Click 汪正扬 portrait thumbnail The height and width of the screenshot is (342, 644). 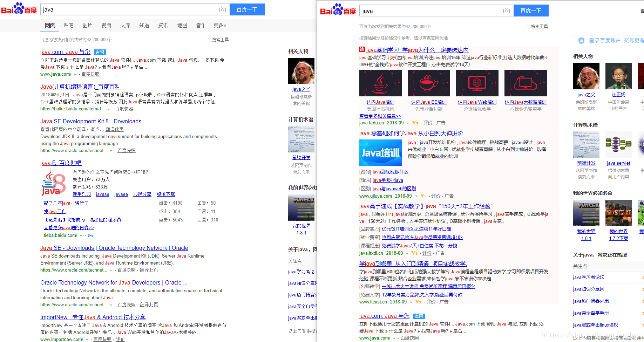point(618,76)
